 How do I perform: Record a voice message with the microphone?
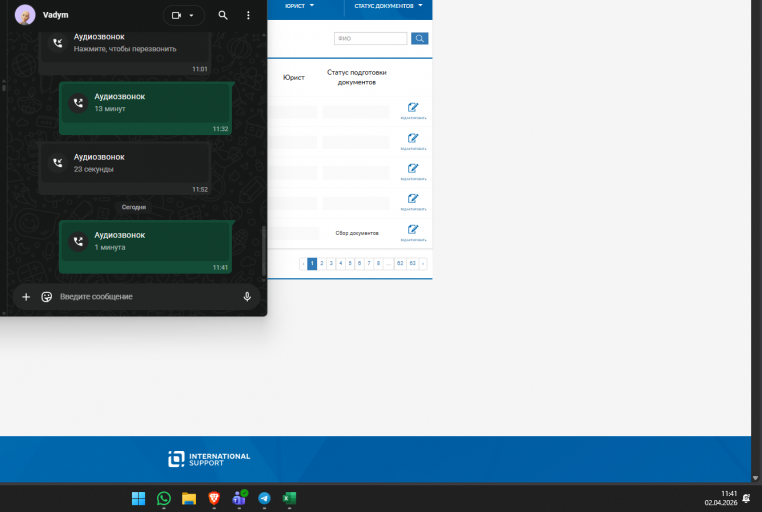tap(247, 296)
